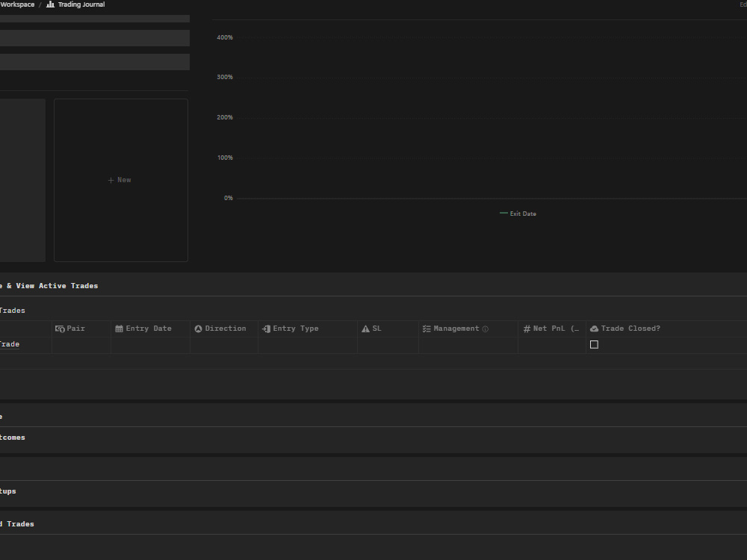Viewport: 747px width, 560px height.
Task: Toggle the bottom section heading ending in 'Trades'
Action: (17, 524)
